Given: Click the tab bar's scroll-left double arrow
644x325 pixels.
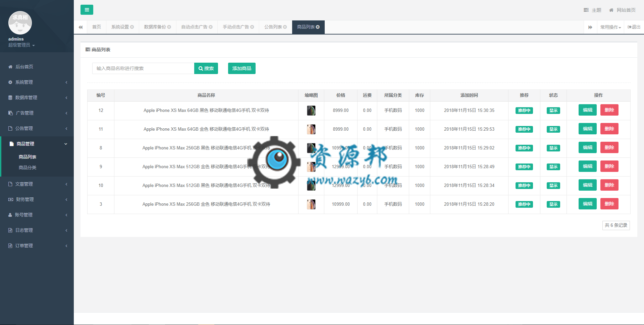Looking at the screenshot, I should pyautogui.click(x=80, y=27).
